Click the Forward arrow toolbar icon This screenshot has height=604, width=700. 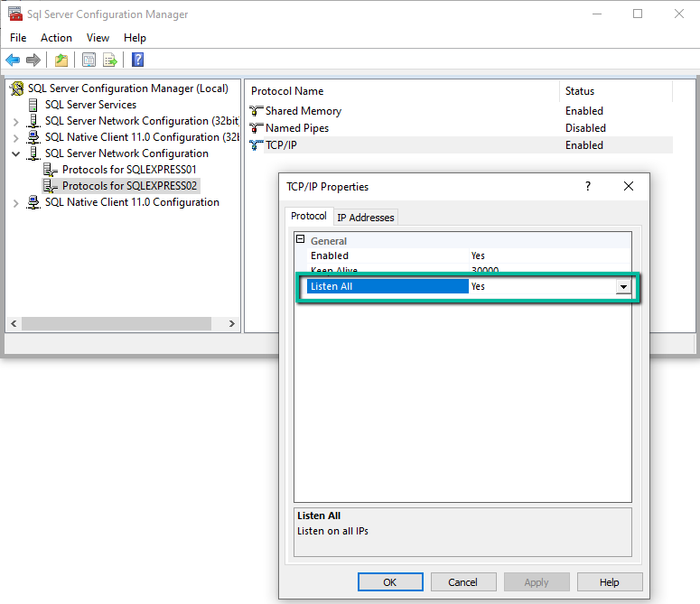33,60
